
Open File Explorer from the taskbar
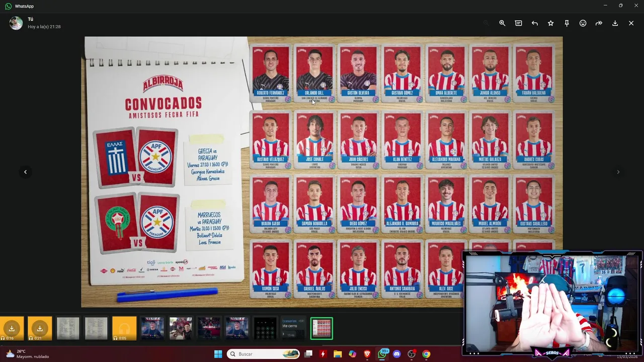[338, 354]
